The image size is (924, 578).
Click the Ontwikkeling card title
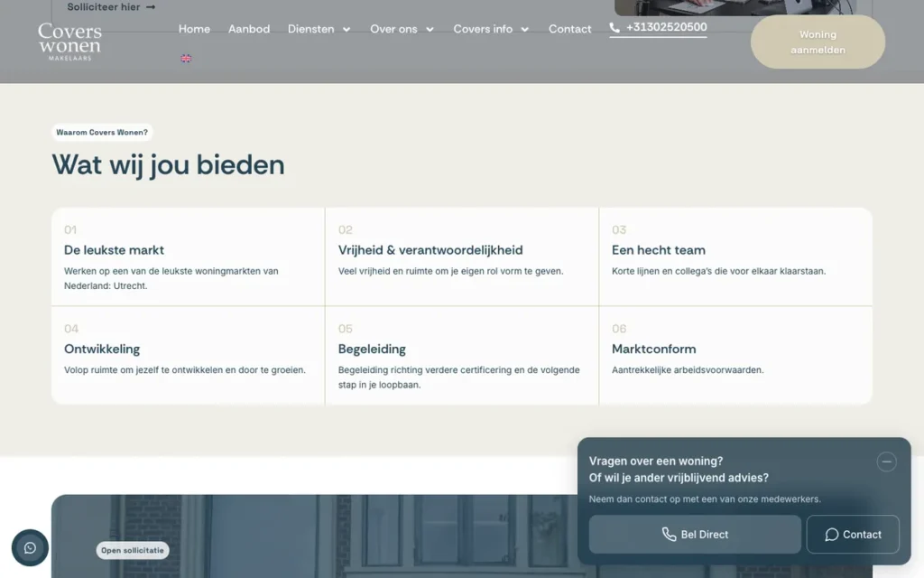[102, 350]
